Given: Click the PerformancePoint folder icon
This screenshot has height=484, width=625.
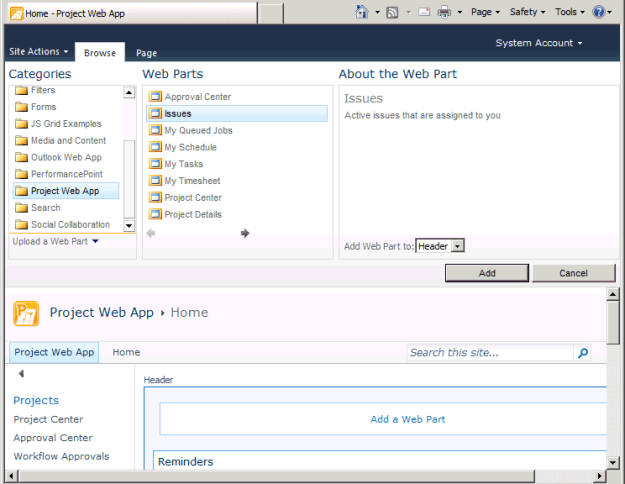Looking at the screenshot, I should pyautogui.click(x=21, y=174).
